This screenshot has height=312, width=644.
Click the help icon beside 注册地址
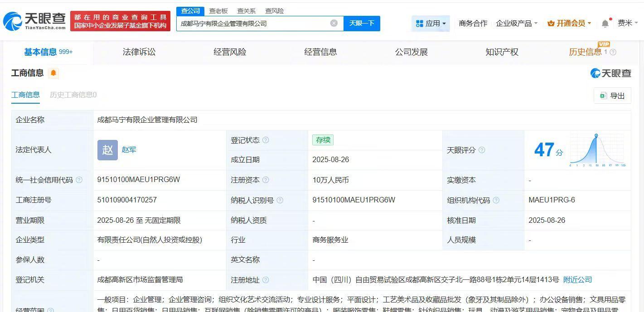(x=266, y=280)
